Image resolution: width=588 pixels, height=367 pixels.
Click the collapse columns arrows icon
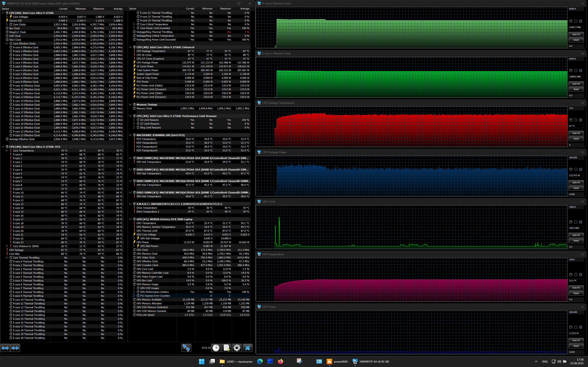pyautogui.click(x=15, y=348)
